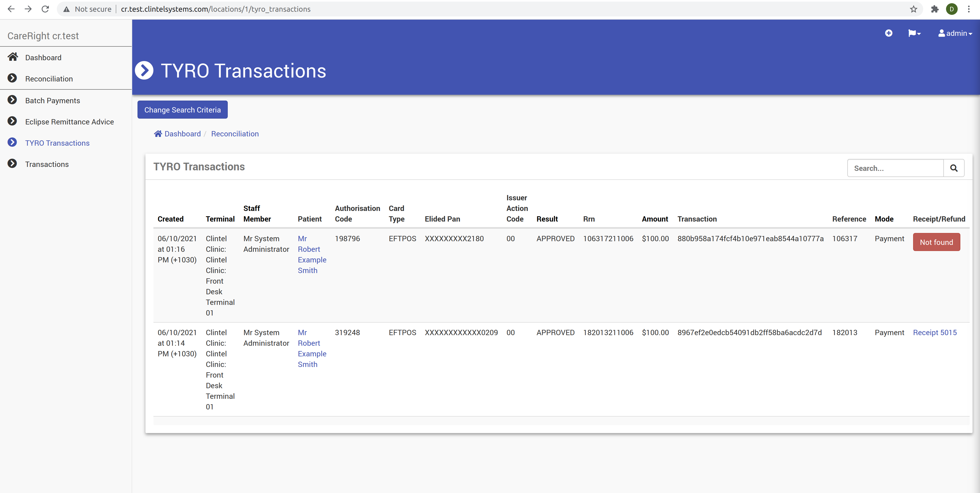Viewport: 980px width, 493px height.
Task: Open the Receipt 5015 link
Action: tap(934, 332)
